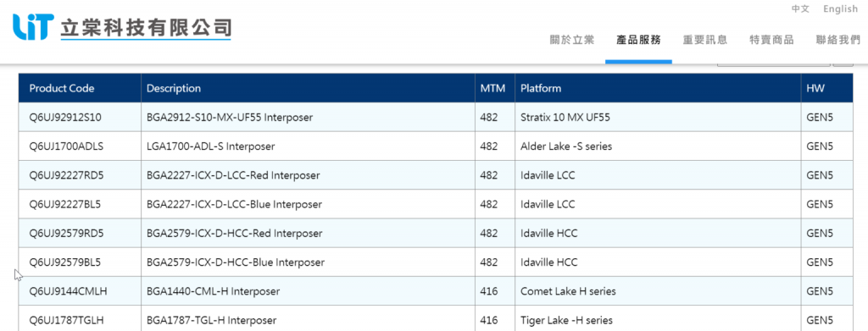Select product code Q6UJ1787TGLH
868x331 pixels.
coord(66,320)
